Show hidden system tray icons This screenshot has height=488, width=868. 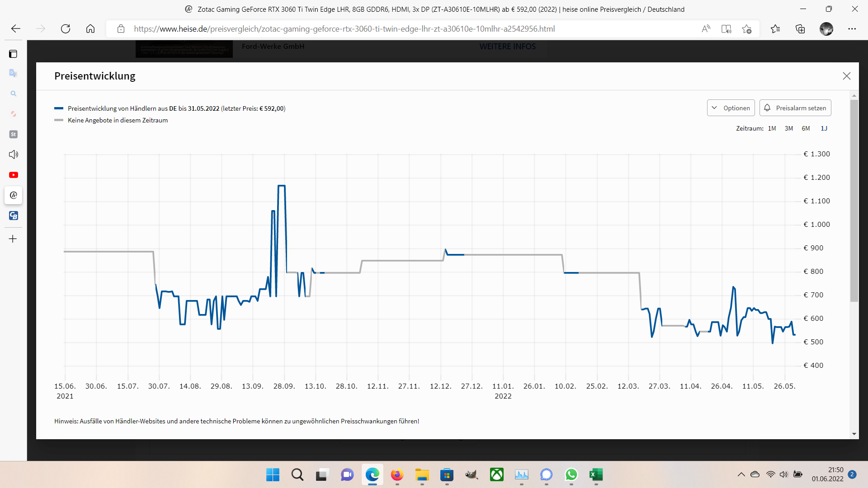(x=741, y=474)
